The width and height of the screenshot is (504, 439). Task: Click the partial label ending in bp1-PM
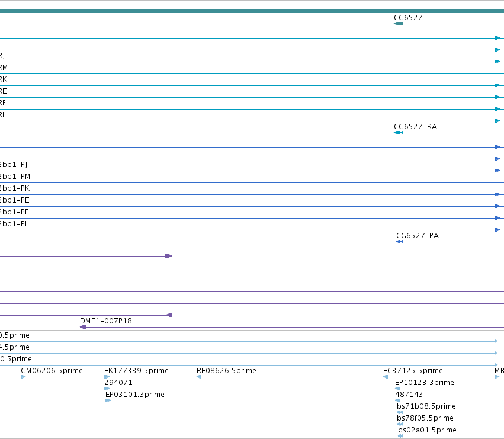tap(15, 177)
